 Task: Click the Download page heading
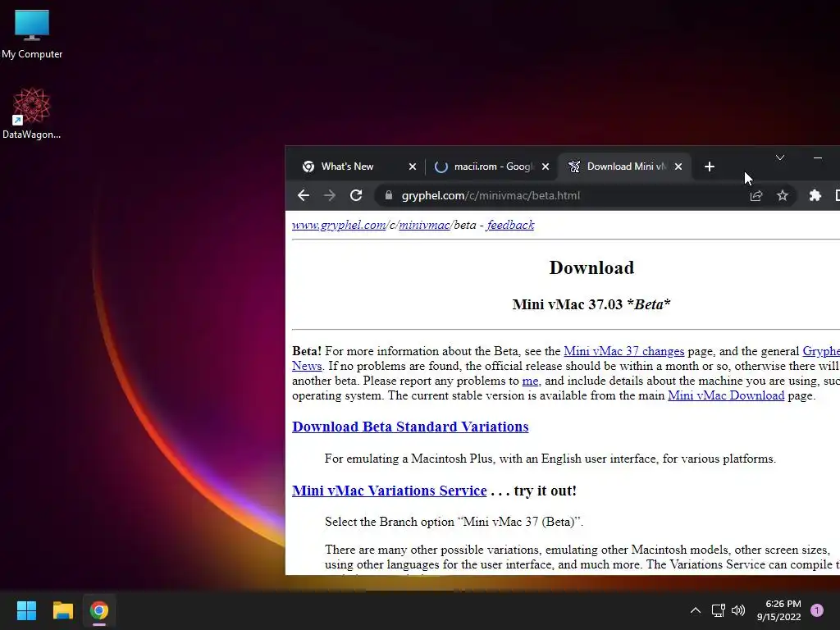[x=591, y=267]
